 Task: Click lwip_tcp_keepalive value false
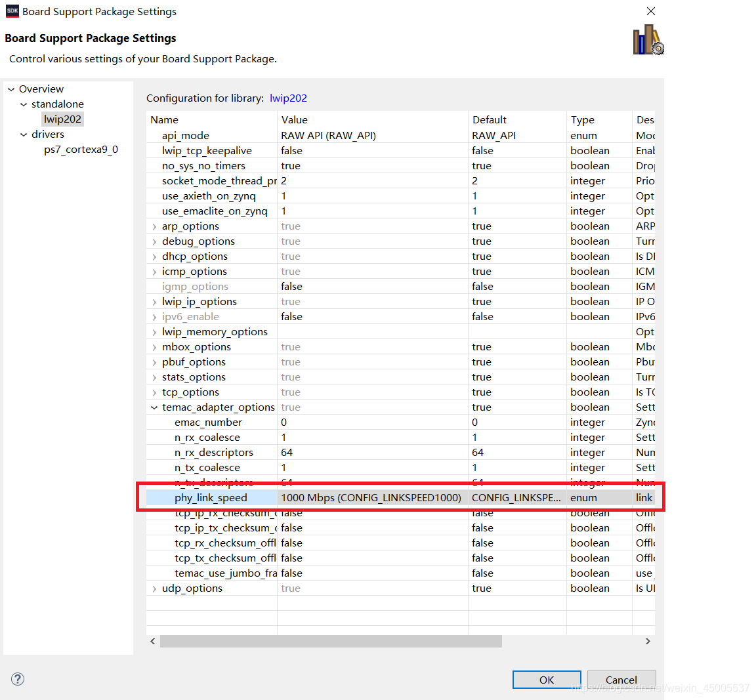click(372, 150)
